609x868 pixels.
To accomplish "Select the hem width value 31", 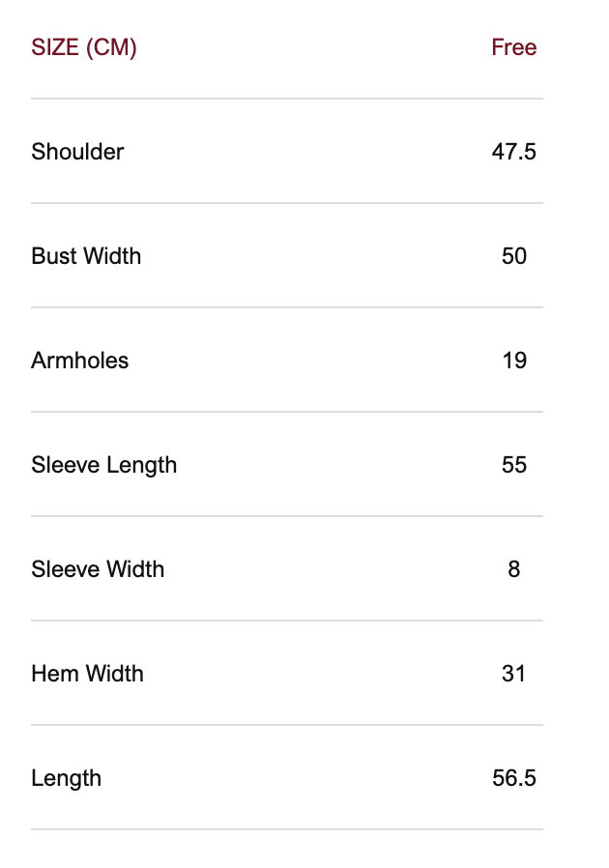I will (513, 674).
